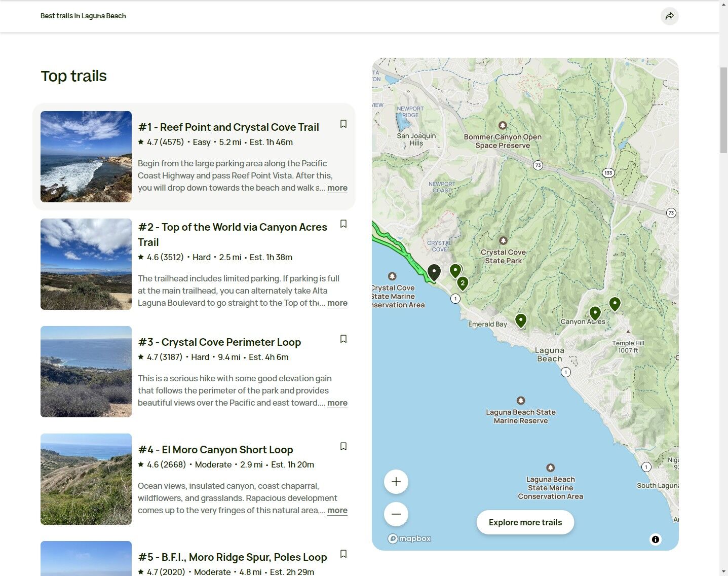Viewport: 728px width, 576px height.
Task: Expand Reef Point trail description with 'more'
Action: [x=337, y=188]
